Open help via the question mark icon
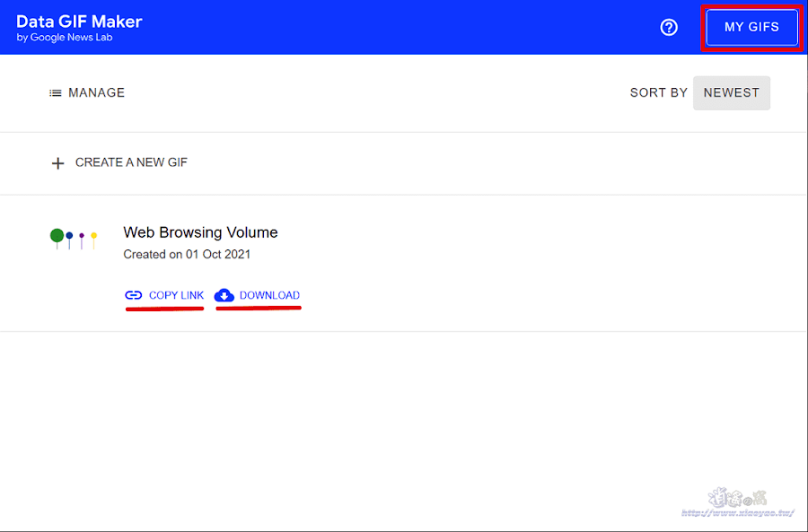Viewport: 808px width, 532px height. [x=669, y=28]
